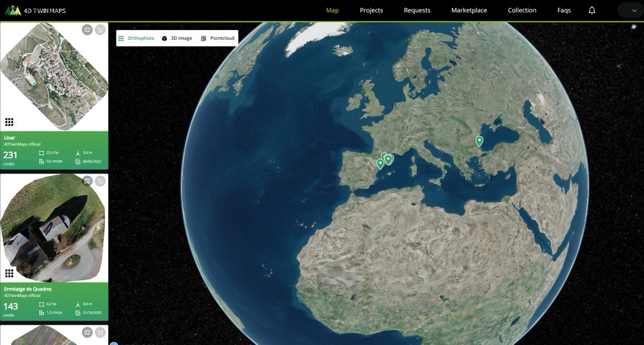Show Ermitatge de Quadres on the map via its map icon
Viewport: 644px width, 345px height.
[87, 182]
